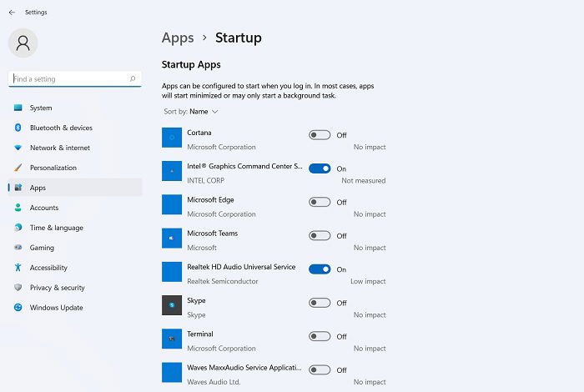Click the search magnifier icon

[x=133, y=78]
